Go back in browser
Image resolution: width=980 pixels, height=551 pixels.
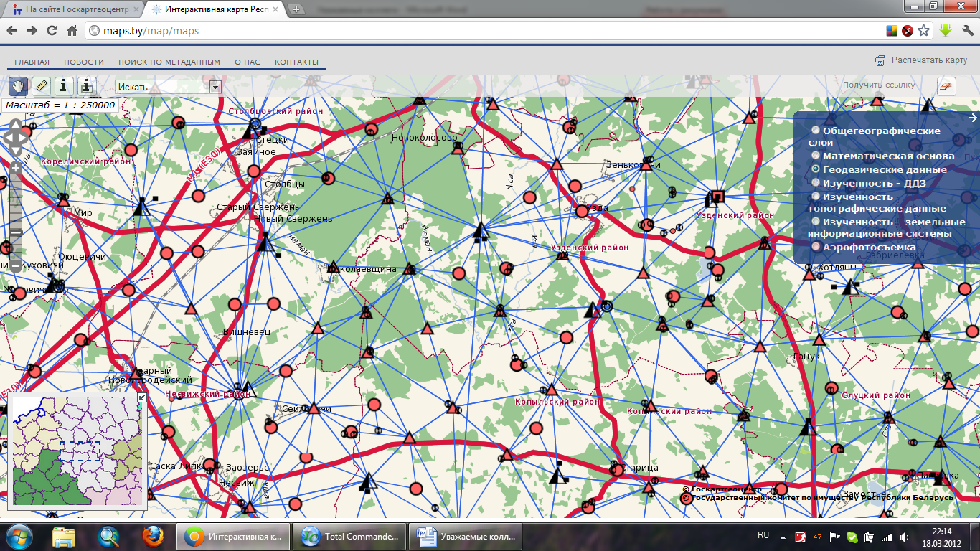click(12, 31)
